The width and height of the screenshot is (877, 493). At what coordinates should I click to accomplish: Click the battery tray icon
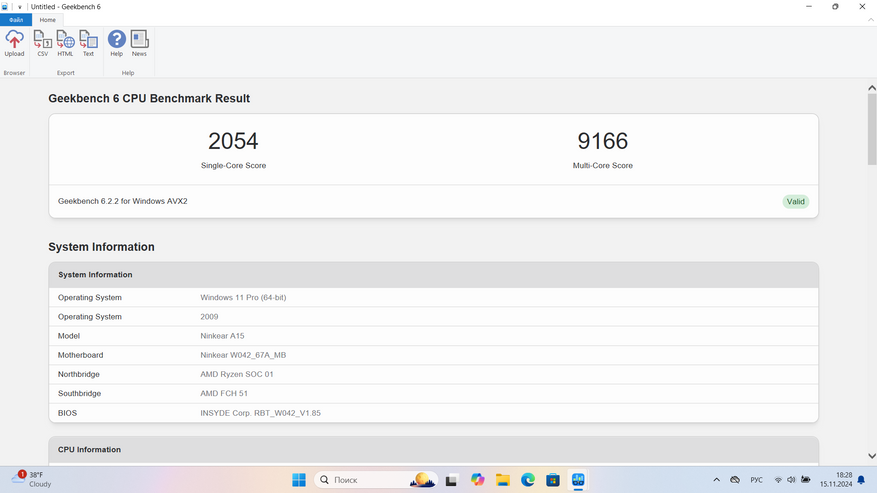(806, 480)
